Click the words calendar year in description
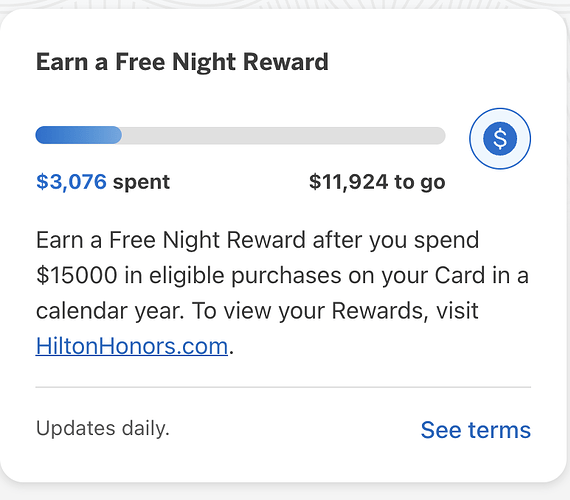570x500 pixels. pos(110,311)
